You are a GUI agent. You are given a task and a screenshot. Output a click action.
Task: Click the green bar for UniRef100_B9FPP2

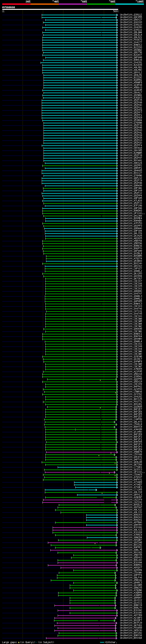click(78, 548)
